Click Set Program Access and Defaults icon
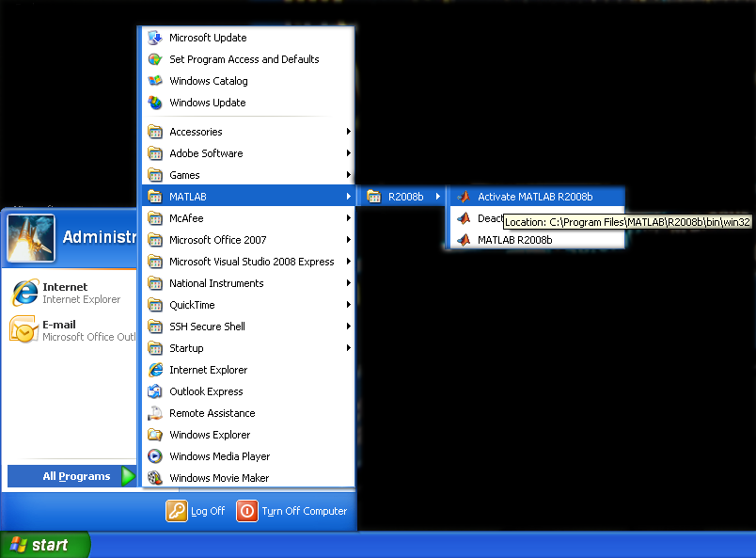 155,59
